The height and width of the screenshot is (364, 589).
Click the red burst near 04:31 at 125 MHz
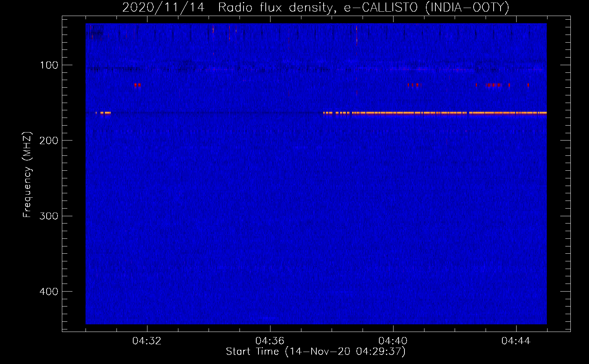[x=137, y=86]
